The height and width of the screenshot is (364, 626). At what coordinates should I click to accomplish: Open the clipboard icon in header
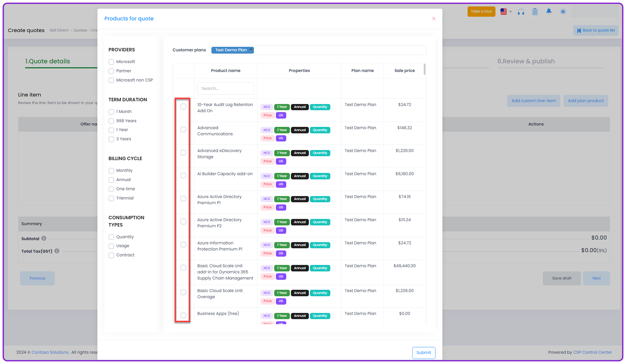535,11
